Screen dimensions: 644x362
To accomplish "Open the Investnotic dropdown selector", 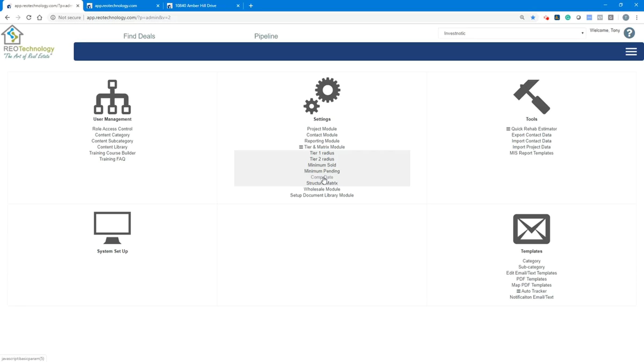I will pyautogui.click(x=511, y=33).
